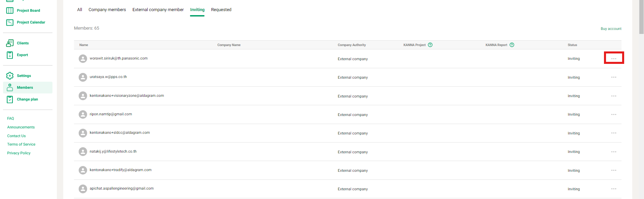Click help icon next to KANNA Report
Screen dimensions: 644x199
coord(512,45)
